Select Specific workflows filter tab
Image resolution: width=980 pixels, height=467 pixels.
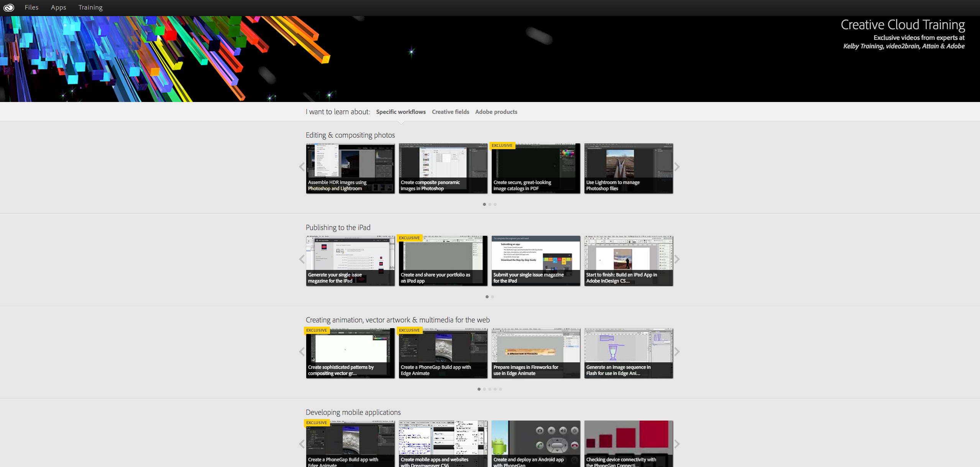(x=400, y=112)
